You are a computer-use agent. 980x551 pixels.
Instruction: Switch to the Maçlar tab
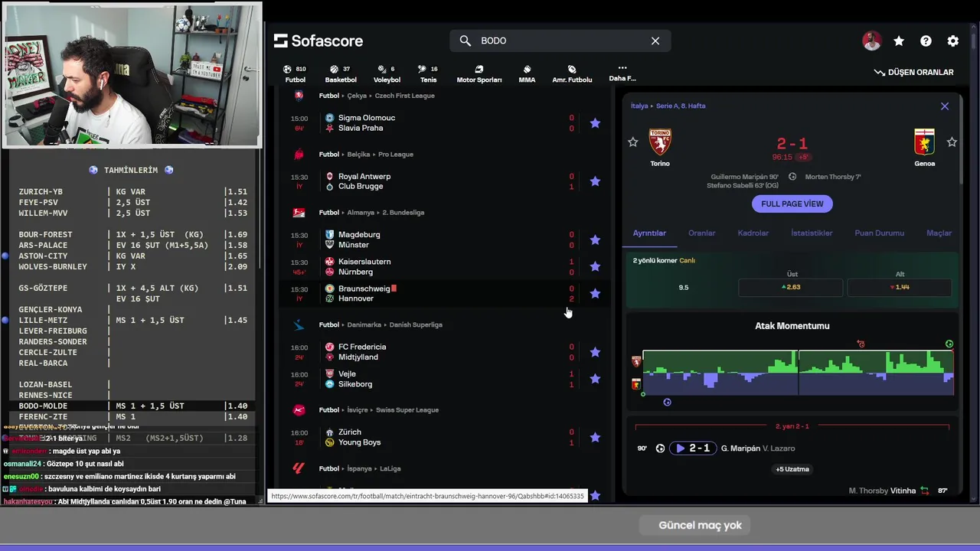939,233
